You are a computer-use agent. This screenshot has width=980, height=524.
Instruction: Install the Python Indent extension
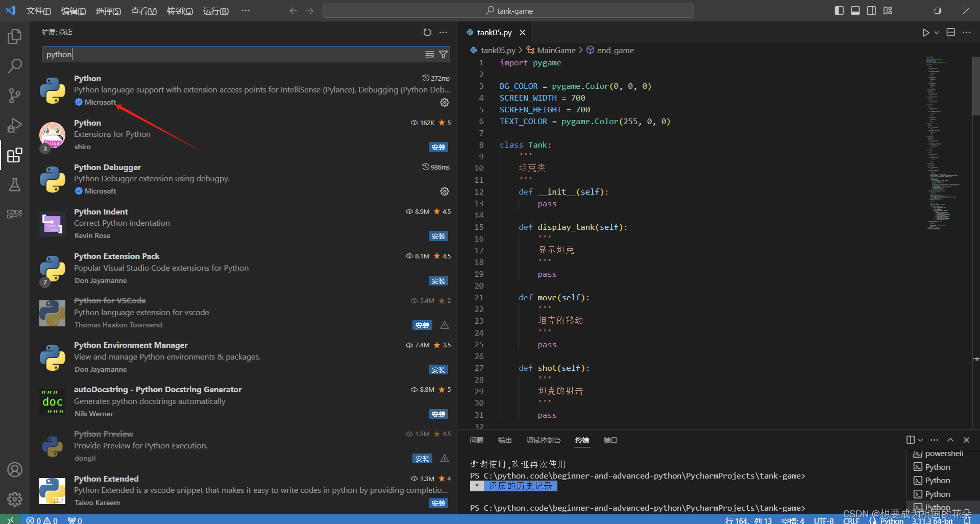click(x=438, y=236)
